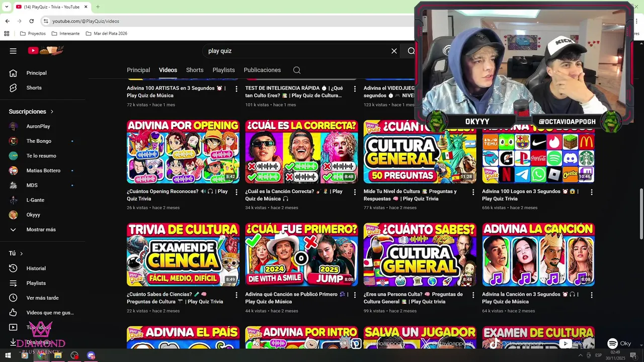Open the YouTube hamburger guide menu
644x362 pixels.
coord(13,51)
